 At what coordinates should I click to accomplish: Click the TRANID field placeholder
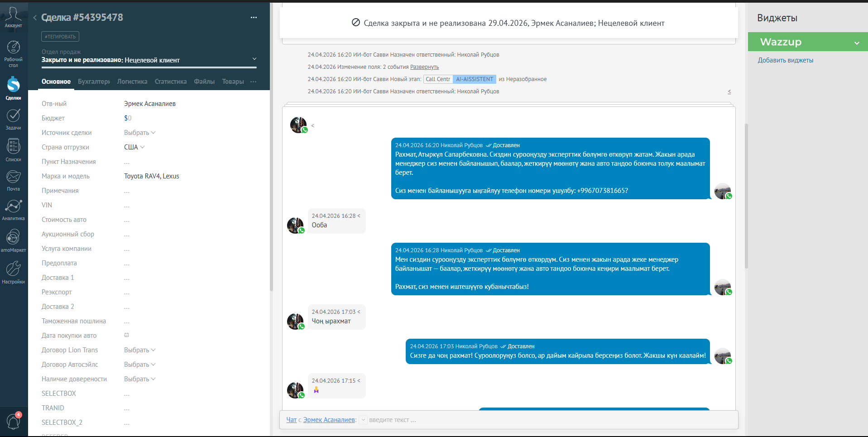click(x=127, y=408)
